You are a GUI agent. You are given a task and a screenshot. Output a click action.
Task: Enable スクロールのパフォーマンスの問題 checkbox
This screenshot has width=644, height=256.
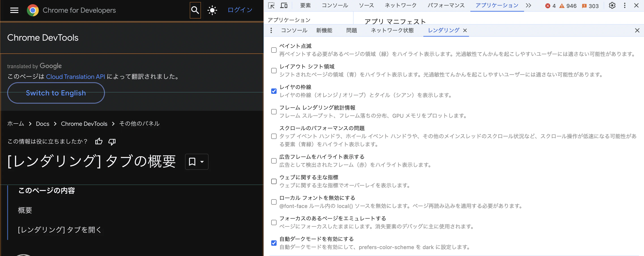tap(274, 136)
